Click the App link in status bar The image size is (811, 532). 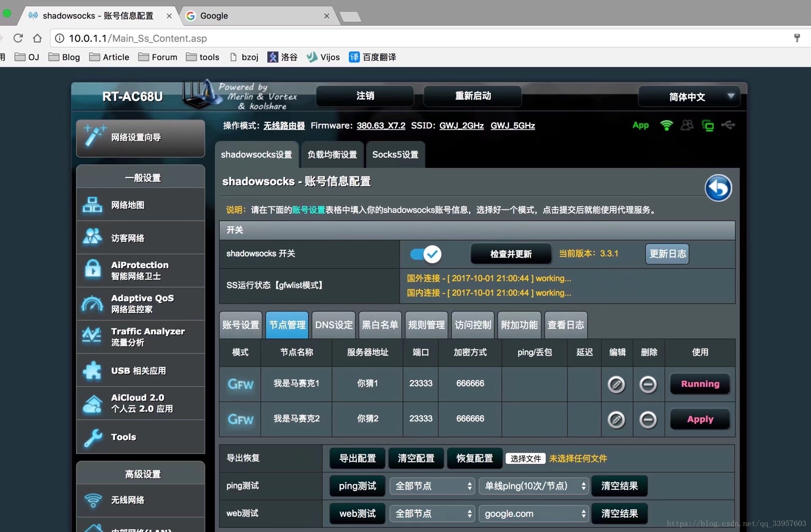point(640,125)
